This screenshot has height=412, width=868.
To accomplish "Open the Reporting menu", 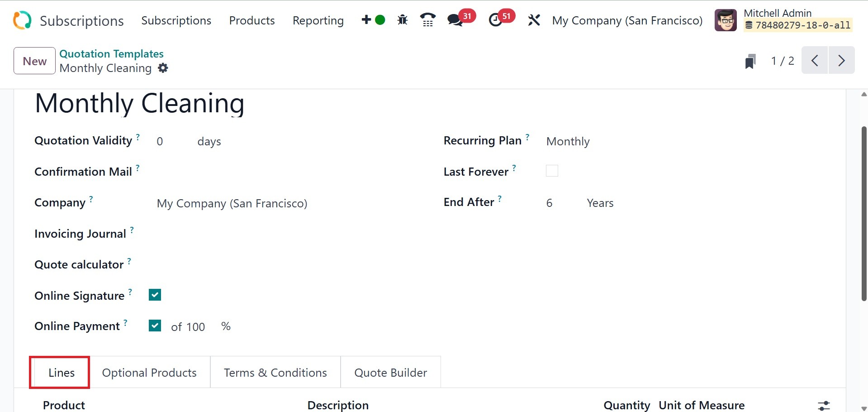I will pyautogui.click(x=318, y=21).
